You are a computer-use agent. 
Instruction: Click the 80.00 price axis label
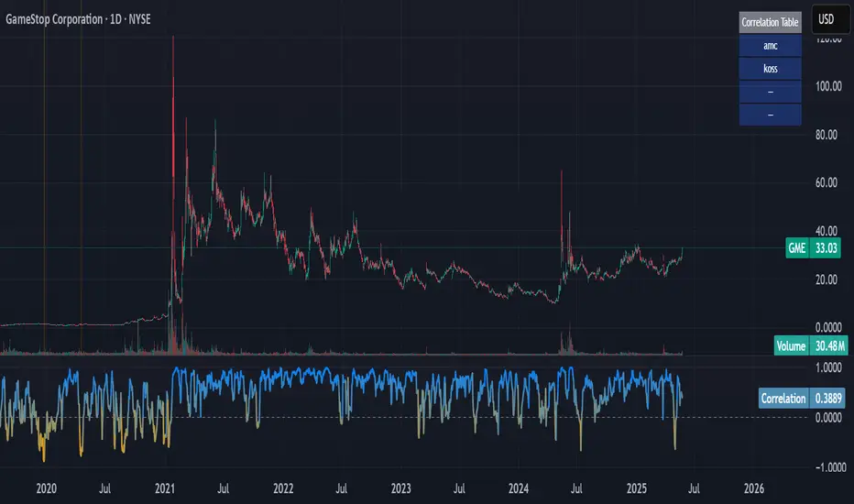826,135
